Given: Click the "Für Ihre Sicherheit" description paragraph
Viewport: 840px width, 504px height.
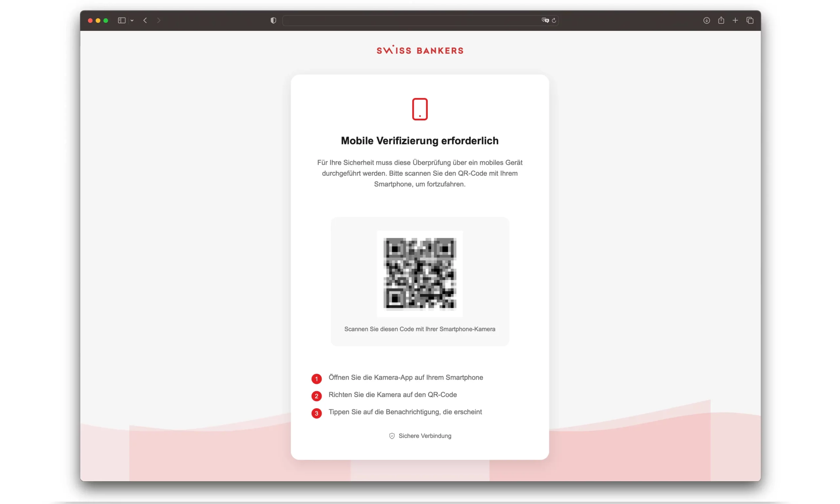Looking at the screenshot, I should coord(420,173).
